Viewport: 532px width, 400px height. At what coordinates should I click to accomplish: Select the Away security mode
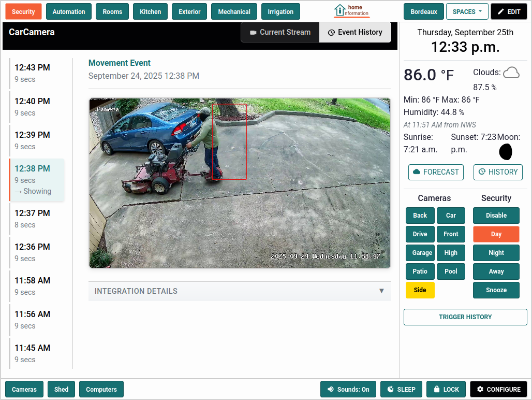click(x=496, y=272)
